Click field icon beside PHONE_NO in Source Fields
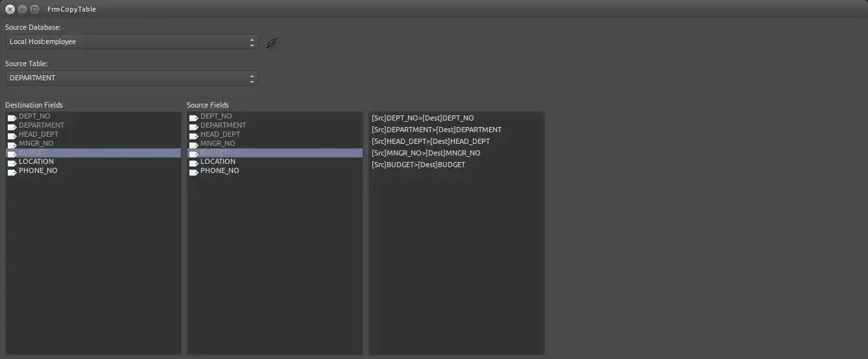Viewport: 868px width, 359px height. tap(194, 172)
